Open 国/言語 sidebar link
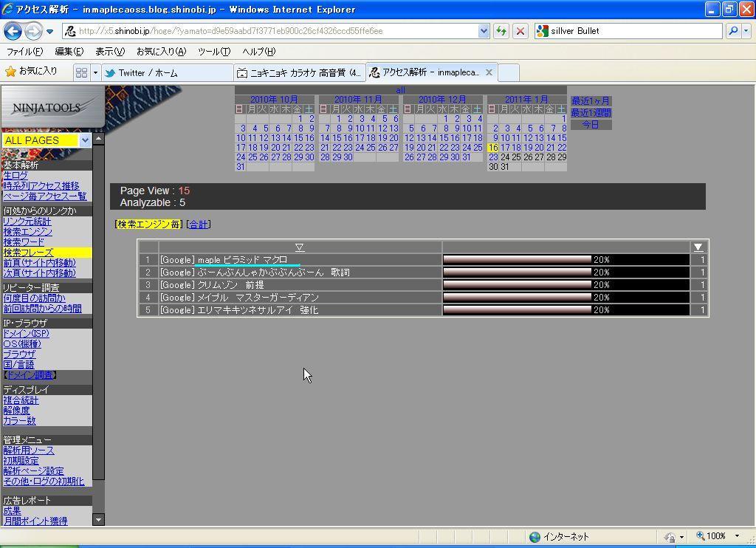The height and width of the screenshot is (548, 756). (18, 364)
